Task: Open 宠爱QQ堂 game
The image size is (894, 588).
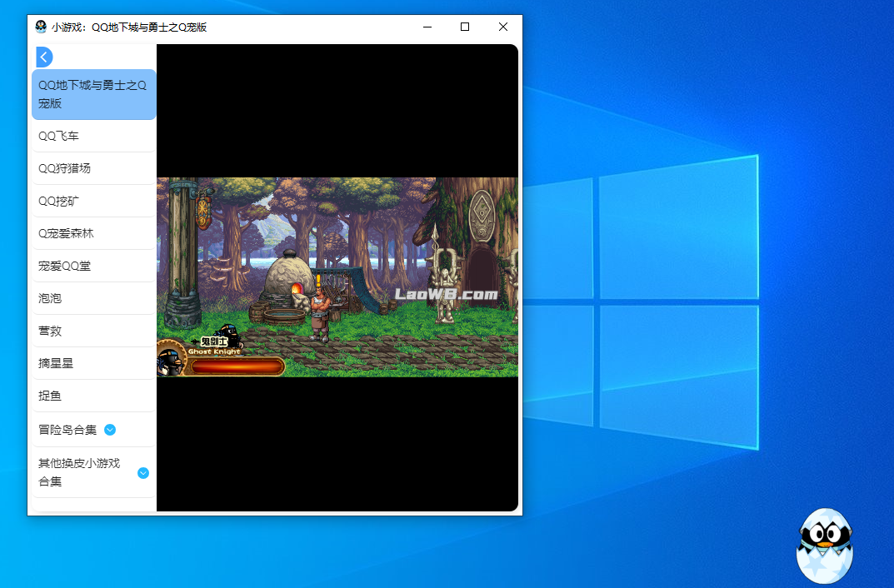Action: tap(94, 266)
